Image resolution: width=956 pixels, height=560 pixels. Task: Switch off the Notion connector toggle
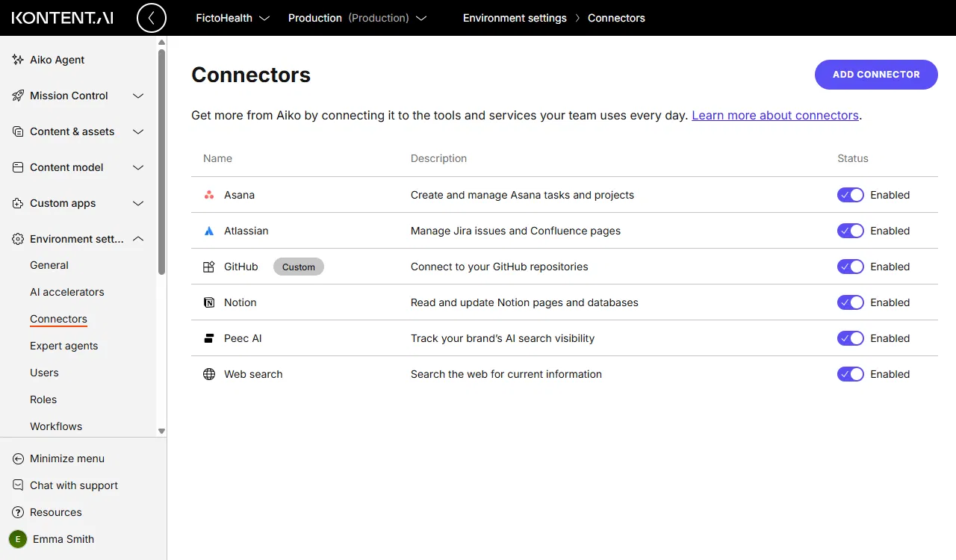click(x=851, y=302)
